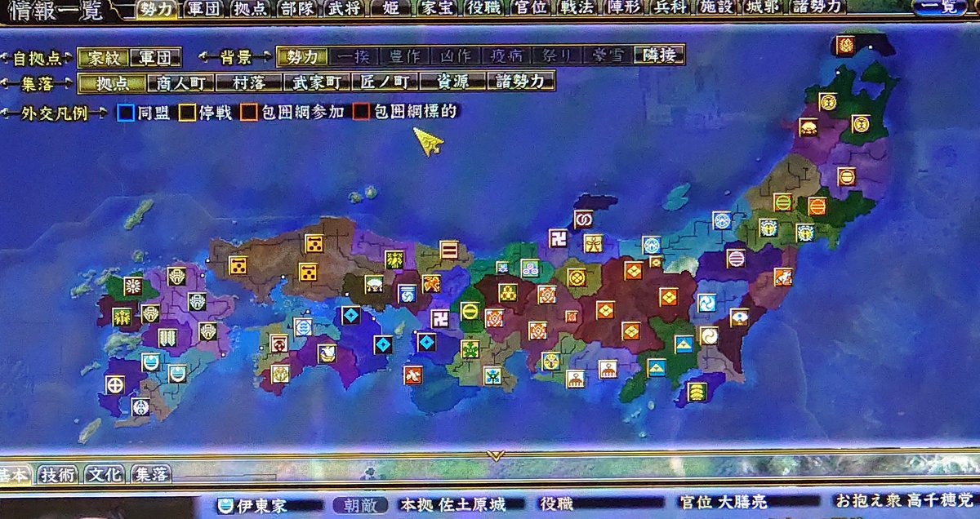The image size is (980, 519).
Task: Open the 官位 tab
Action: tap(532, 8)
